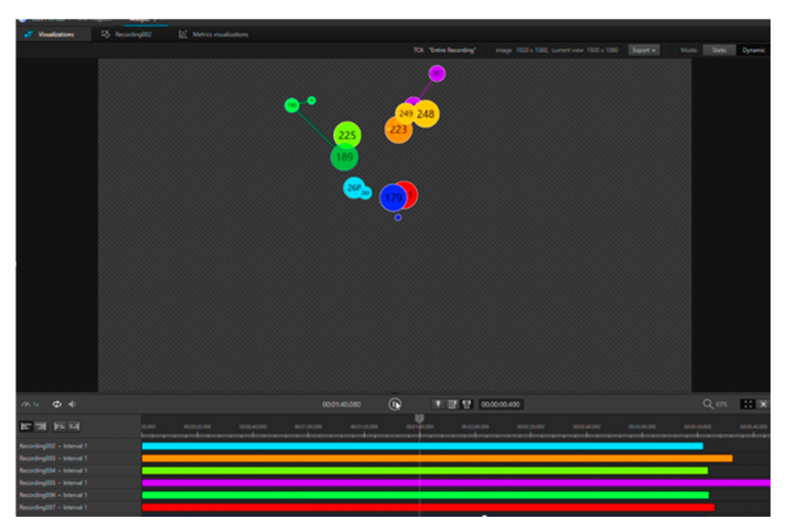Select the orange Recording003 interval bar
The image size is (786, 532).
click(437, 459)
